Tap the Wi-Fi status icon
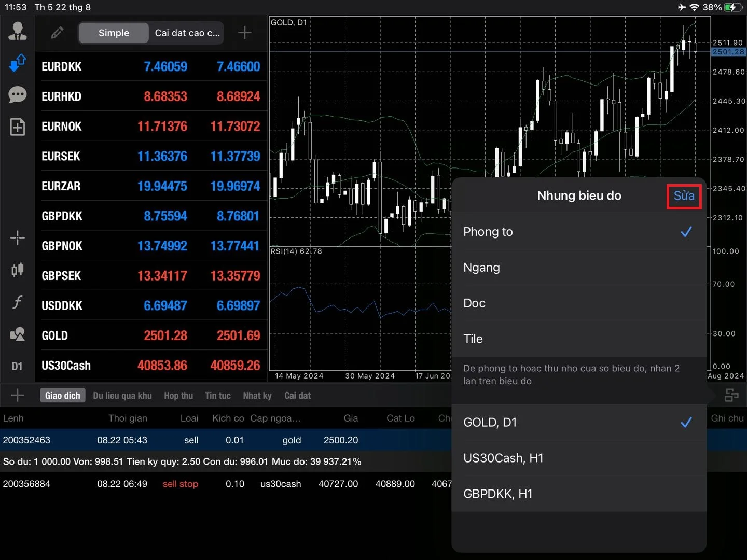Image resolution: width=747 pixels, height=560 pixels. tap(695, 7)
